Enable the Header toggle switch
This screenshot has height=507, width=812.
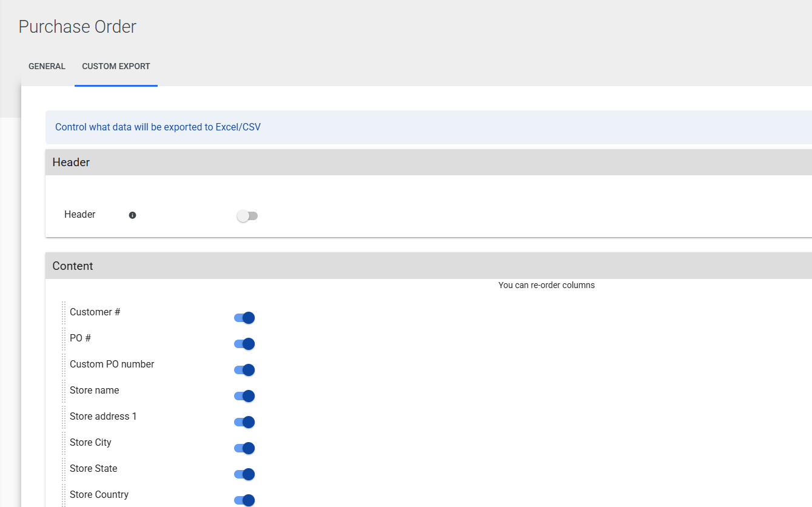(x=247, y=216)
